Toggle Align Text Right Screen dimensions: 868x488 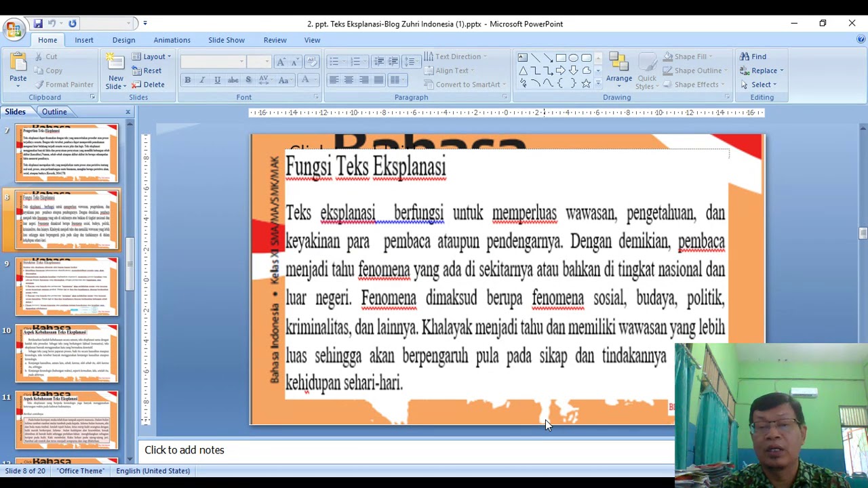point(363,80)
